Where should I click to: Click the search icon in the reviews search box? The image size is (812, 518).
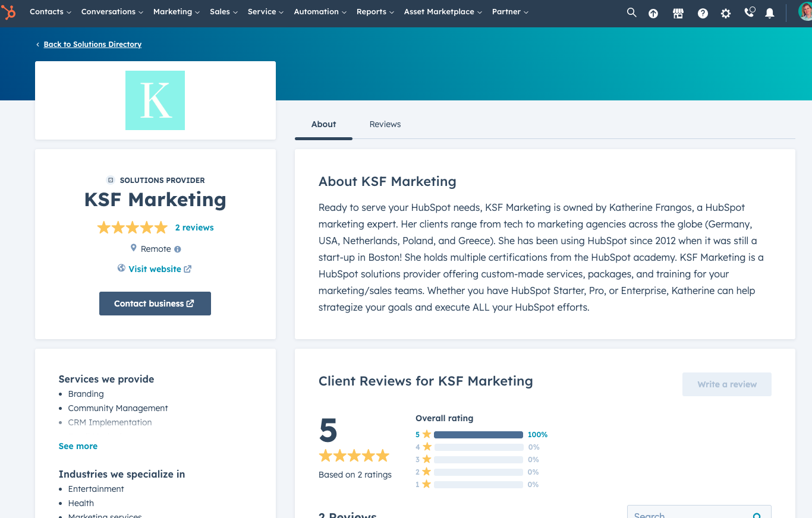tap(757, 516)
